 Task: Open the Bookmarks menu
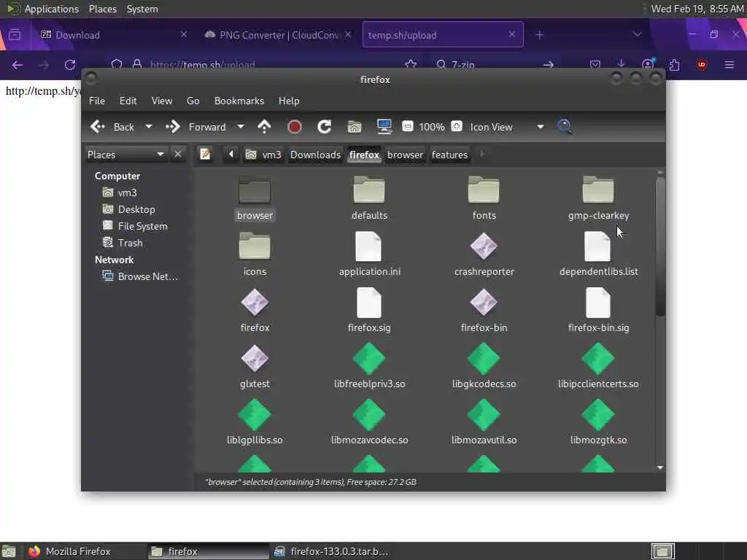(x=239, y=101)
